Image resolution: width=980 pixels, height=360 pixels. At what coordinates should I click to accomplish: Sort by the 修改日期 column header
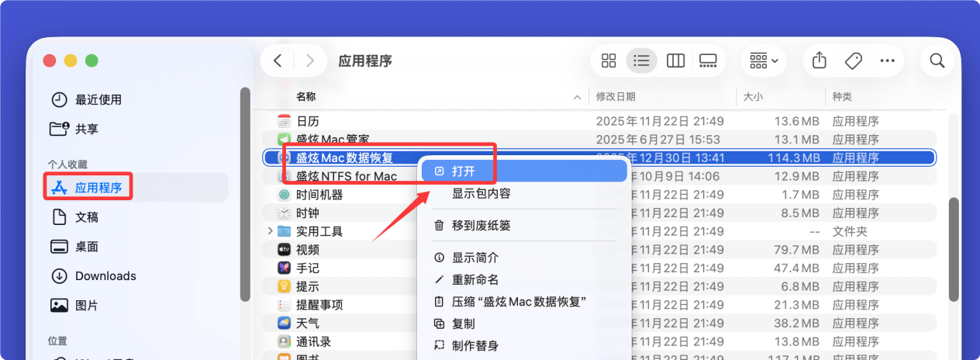(x=616, y=97)
